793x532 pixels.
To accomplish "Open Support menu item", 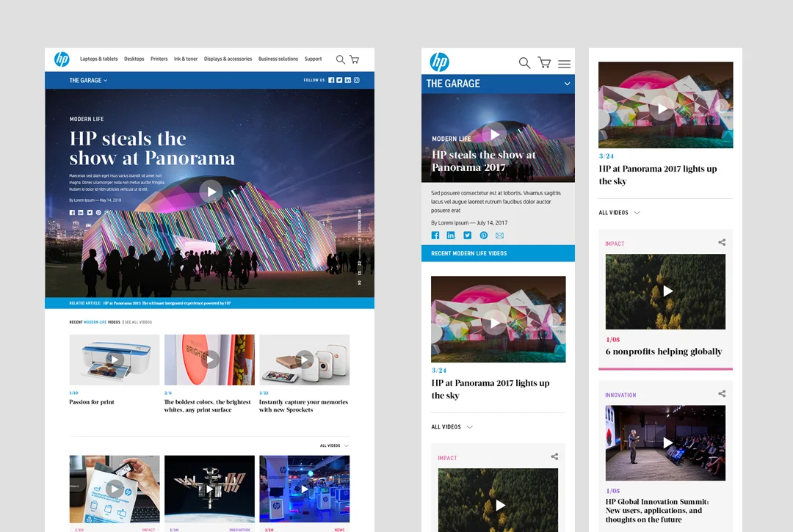I will (x=313, y=59).
